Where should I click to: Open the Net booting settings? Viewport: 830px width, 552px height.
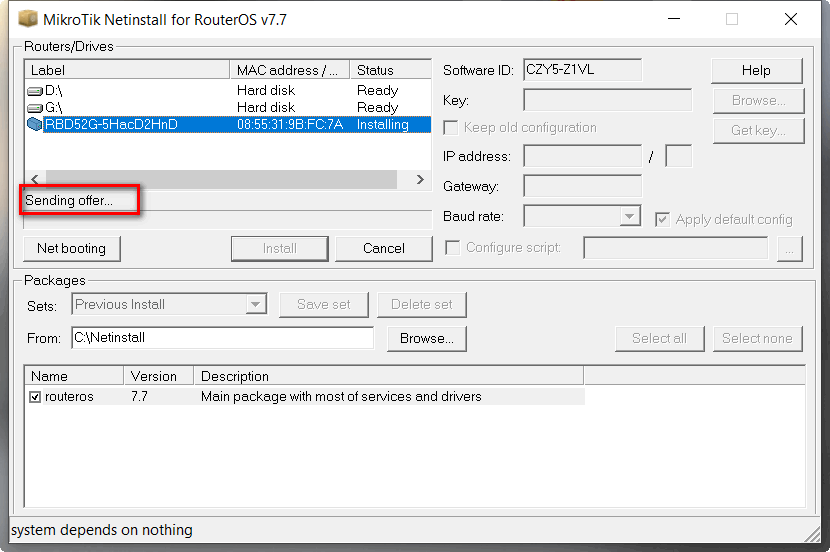(x=71, y=248)
